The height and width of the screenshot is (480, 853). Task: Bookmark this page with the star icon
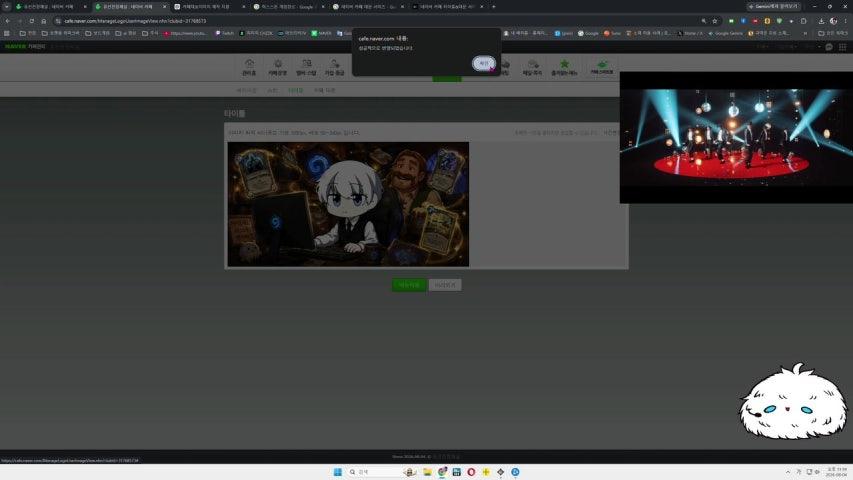[x=715, y=21]
